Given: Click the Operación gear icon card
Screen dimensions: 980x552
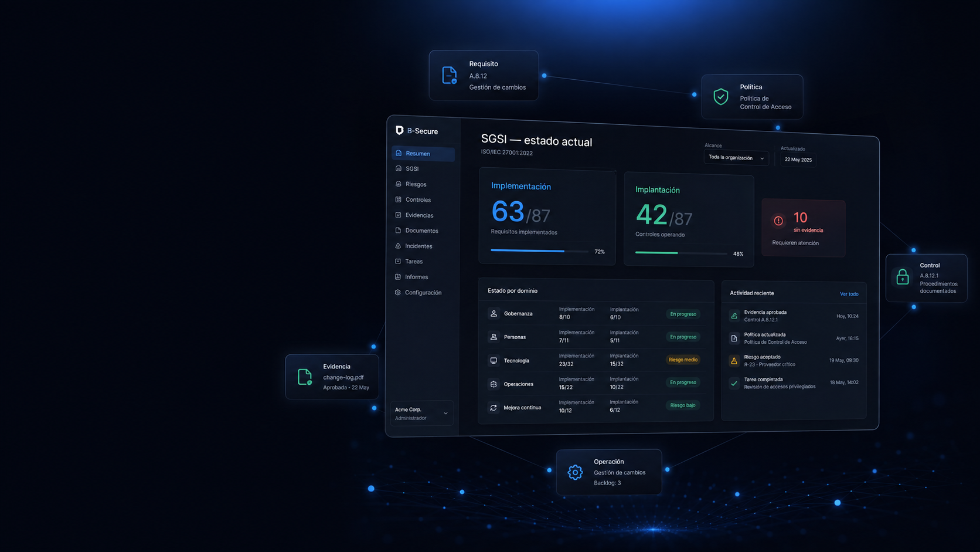Looking at the screenshot, I should click(609, 472).
